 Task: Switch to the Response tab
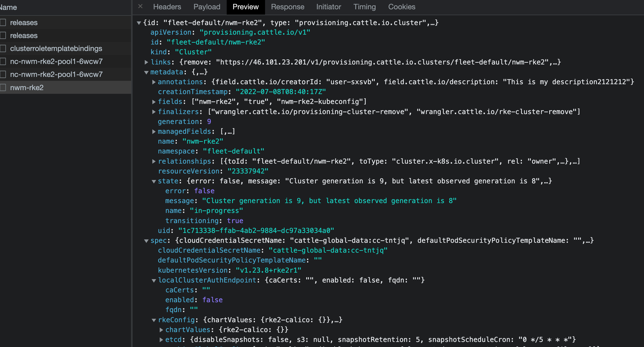(288, 7)
